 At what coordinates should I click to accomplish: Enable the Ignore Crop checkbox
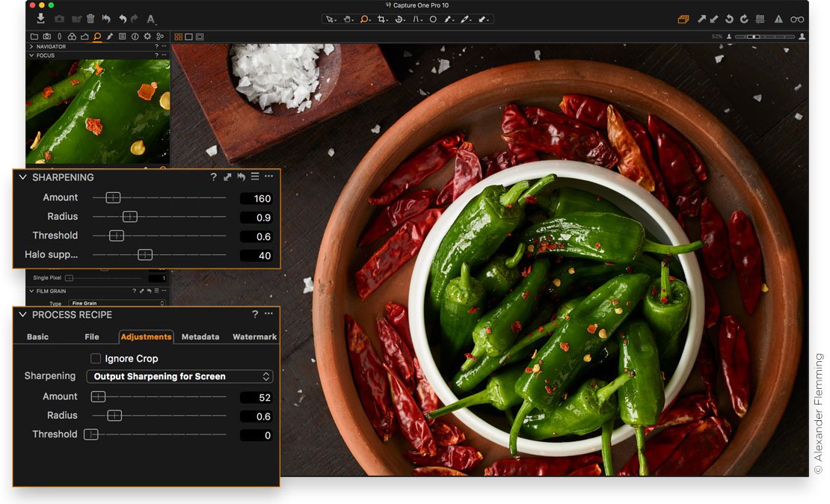coord(95,358)
